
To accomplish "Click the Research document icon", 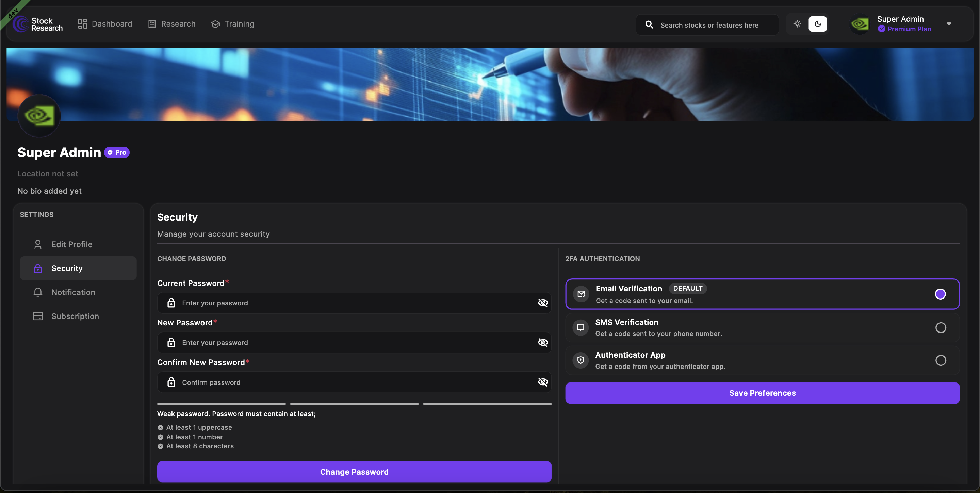I will tap(152, 24).
